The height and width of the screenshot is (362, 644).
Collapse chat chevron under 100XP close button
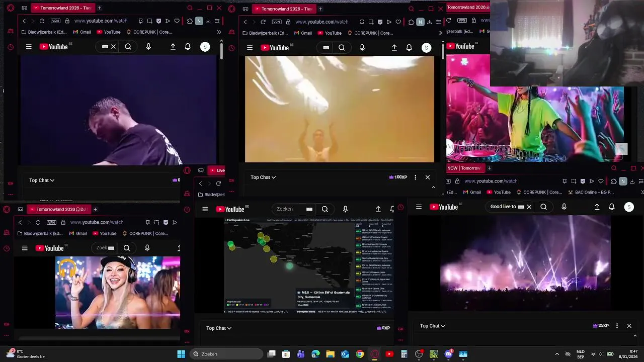click(x=433, y=187)
